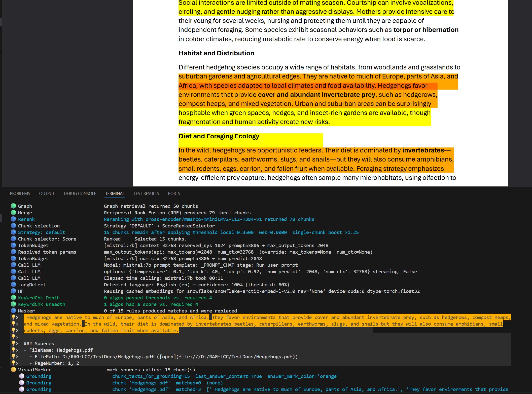
Task: Click 'Graph retrieval returned 50 chunks' line
Action: tap(151, 206)
